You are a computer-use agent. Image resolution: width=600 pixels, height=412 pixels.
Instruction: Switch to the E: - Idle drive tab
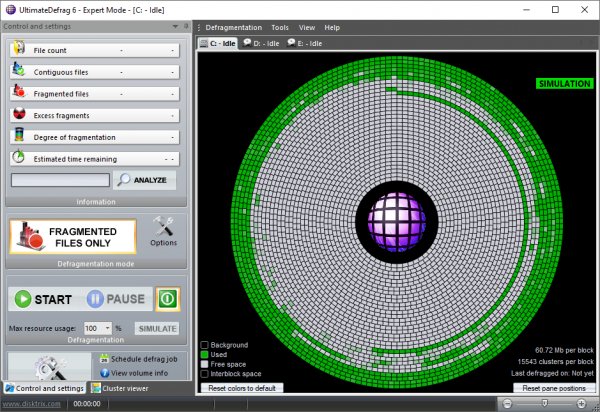tap(305, 43)
